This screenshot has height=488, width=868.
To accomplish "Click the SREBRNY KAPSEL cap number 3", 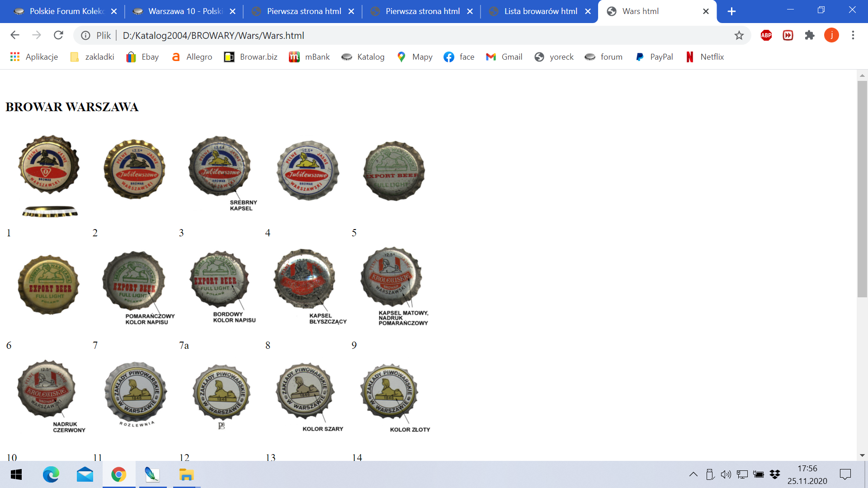I will 220,166.
